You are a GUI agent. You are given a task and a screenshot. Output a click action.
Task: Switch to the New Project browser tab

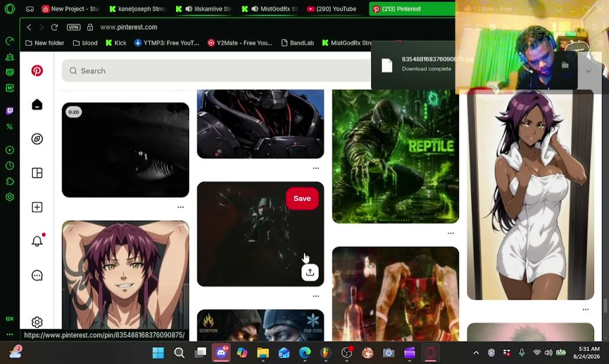pos(70,9)
